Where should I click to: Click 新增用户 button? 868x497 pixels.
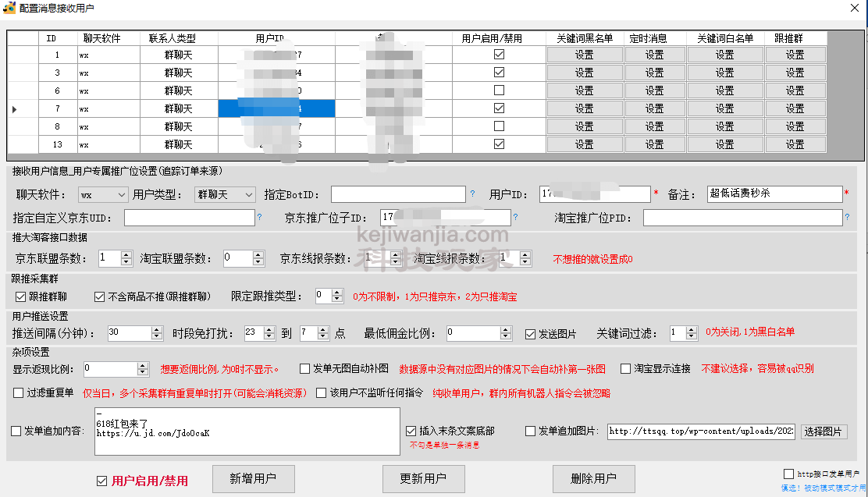click(x=254, y=479)
